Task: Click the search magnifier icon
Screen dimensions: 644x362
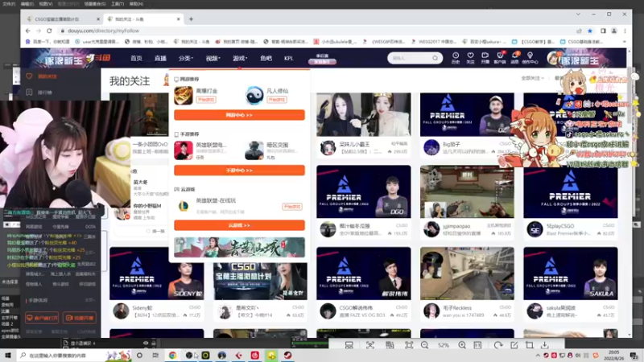Action: pyautogui.click(x=435, y=58)
